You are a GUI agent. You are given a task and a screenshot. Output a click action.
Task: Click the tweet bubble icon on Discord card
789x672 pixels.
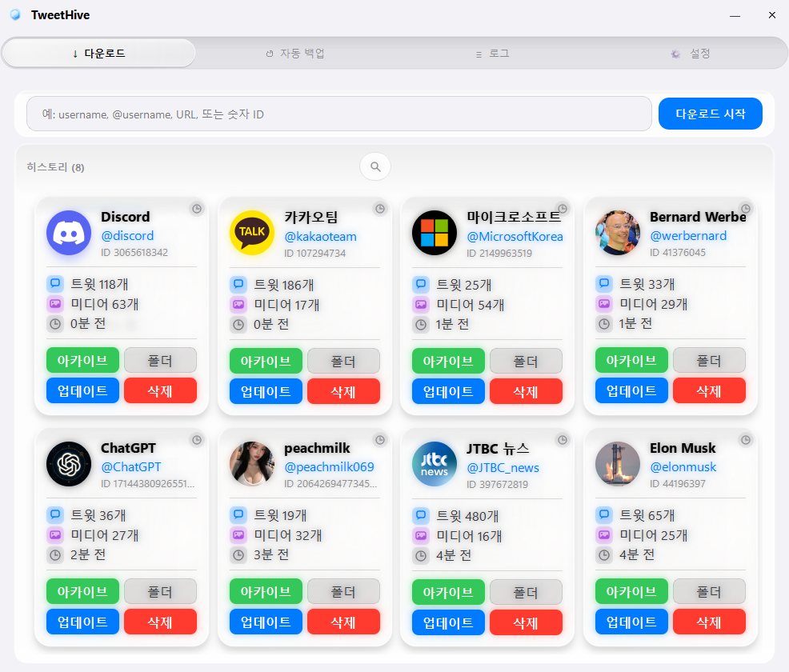[55, 284]
